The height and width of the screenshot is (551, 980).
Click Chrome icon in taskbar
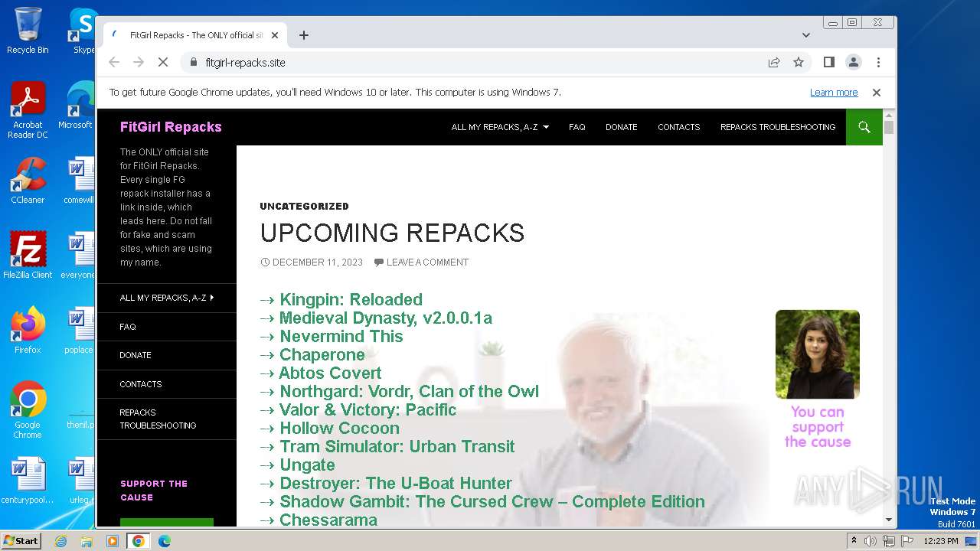click(x=139, y=541)
